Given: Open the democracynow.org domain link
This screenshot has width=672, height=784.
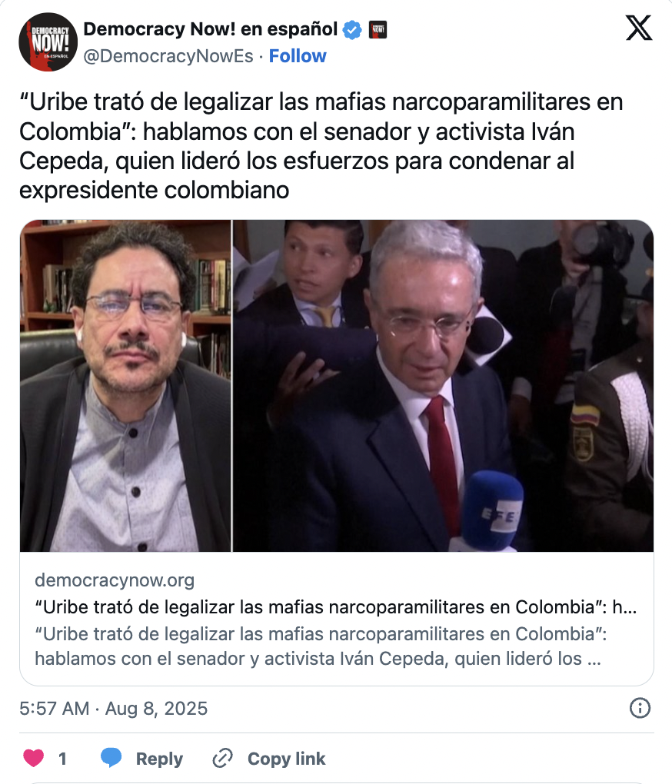Looking at the screenshot, I should coord(115,580).
